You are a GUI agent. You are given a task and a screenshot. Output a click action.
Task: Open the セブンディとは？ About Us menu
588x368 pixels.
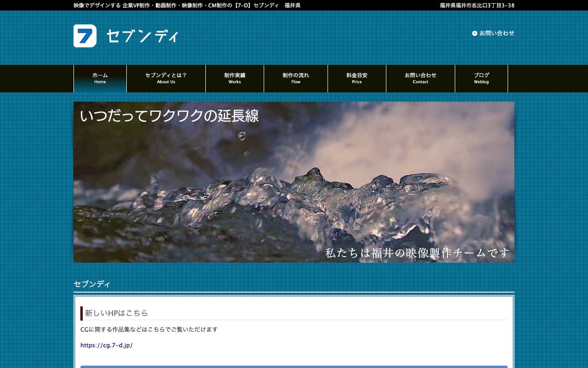pos(166,79)
